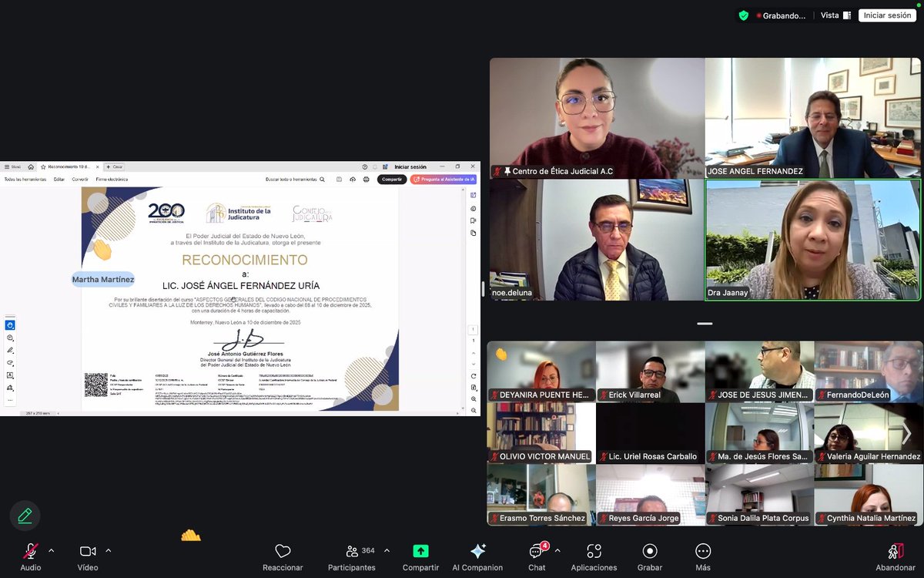The width and height of the screenshot is (924, 578).
Task: Expand video options arrow next to Vídeo
Action: pos(108,550)
